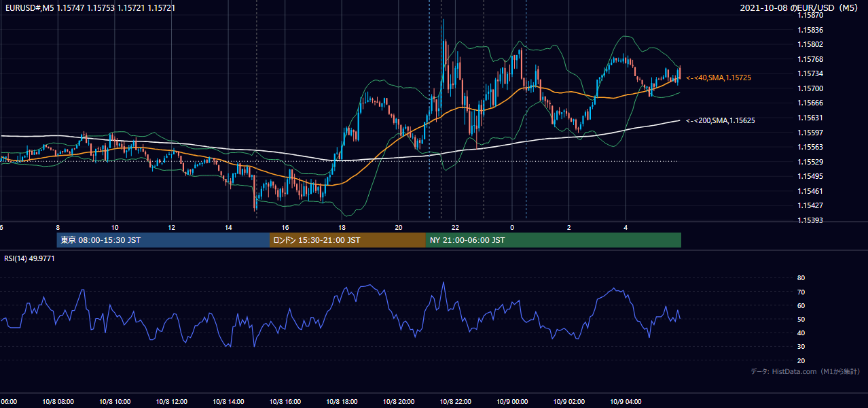Click the white 200 SMA 1.15625 label

pyautogui.click(x=721, y=120)
